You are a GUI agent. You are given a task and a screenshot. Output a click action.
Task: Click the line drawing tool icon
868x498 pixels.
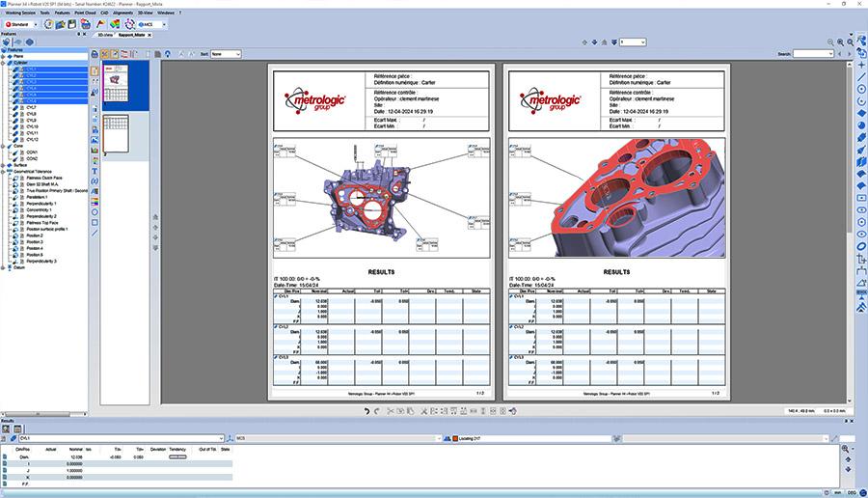95,234
